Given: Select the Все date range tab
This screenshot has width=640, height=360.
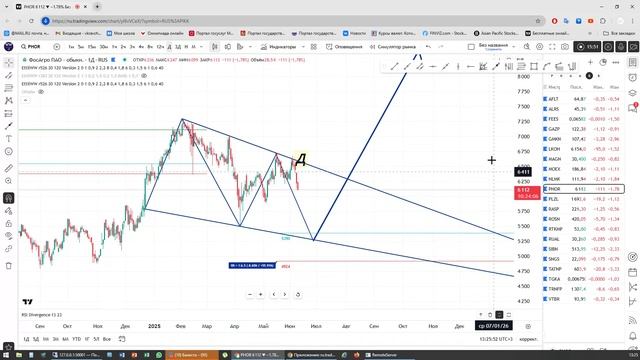Looking at the screenshot, I should click(x=107, y=339).
